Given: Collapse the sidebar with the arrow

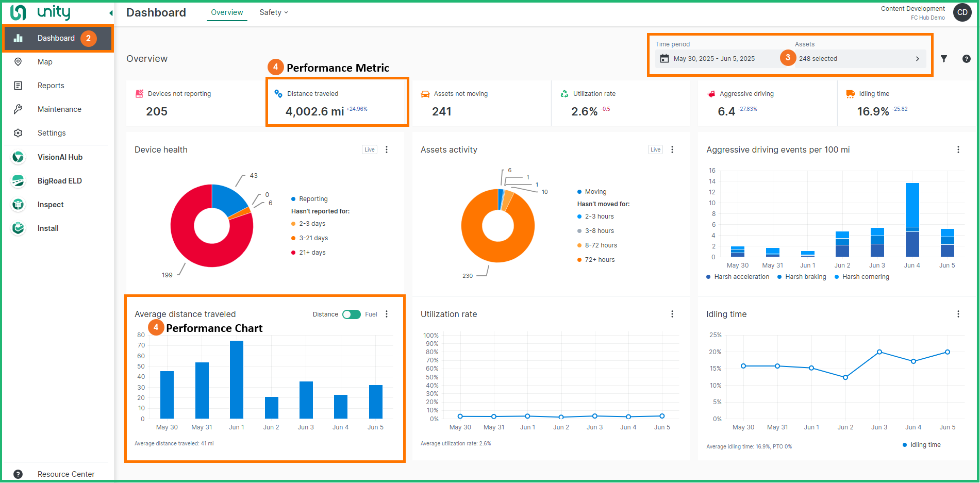Looking at the screenshot, I should [111, 13].
